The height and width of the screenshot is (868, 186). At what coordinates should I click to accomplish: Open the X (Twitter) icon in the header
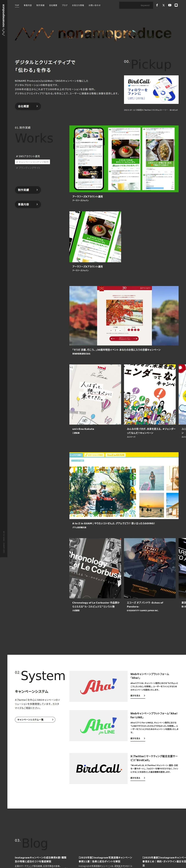coord(163,5)
